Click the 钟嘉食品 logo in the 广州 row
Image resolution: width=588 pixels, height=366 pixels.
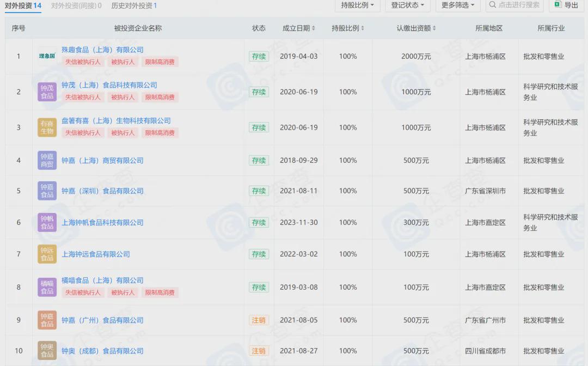click(47, 320)
